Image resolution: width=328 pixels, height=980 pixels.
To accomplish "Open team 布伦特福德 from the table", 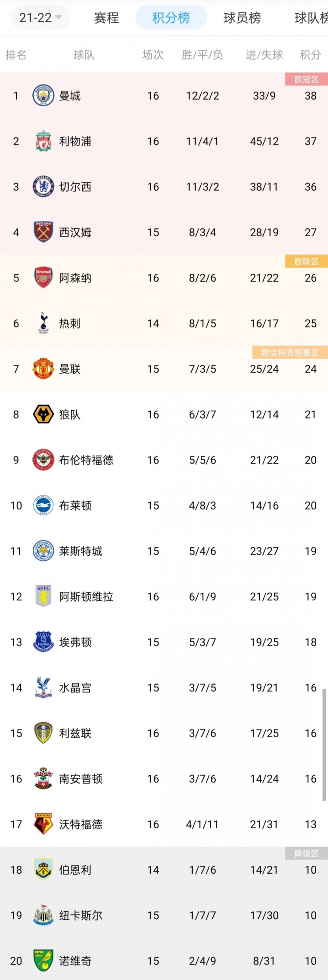I will (86, 460).
